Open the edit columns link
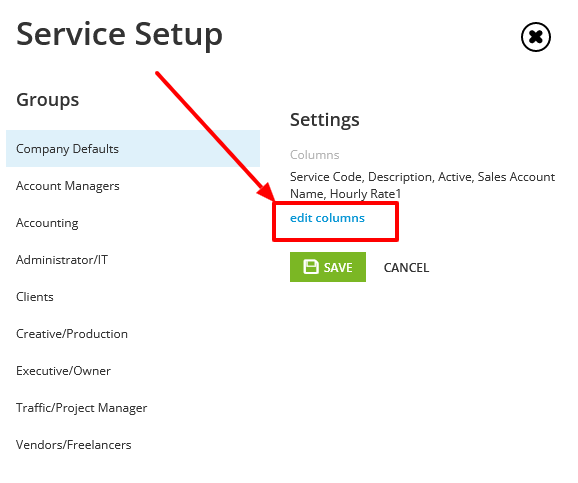Viewport: 578px width, 483px height. tap(327, 218)
